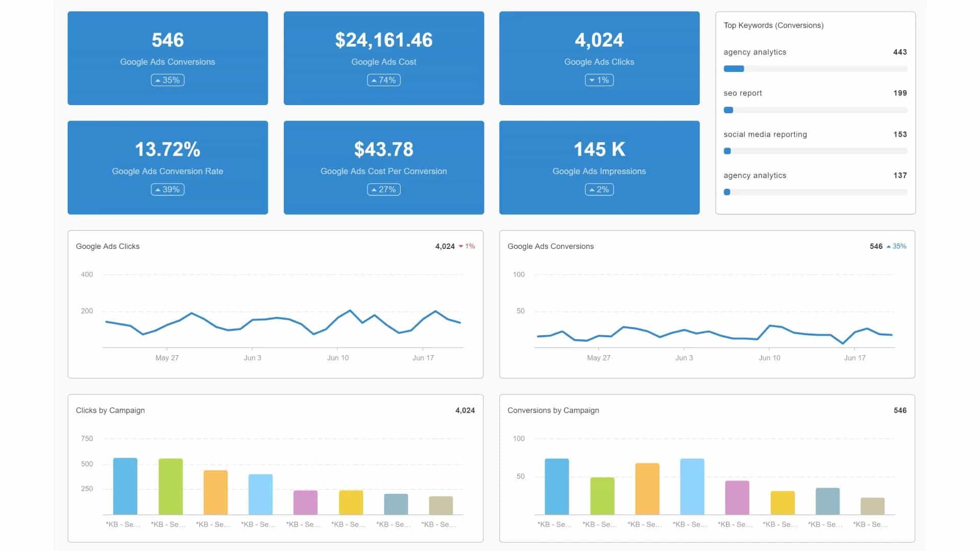Click the 39% badge under Conversion Rate
Image resolution: width=980 pixels, height=551 pixels.
pyautogui.click(x=167, y=189)
